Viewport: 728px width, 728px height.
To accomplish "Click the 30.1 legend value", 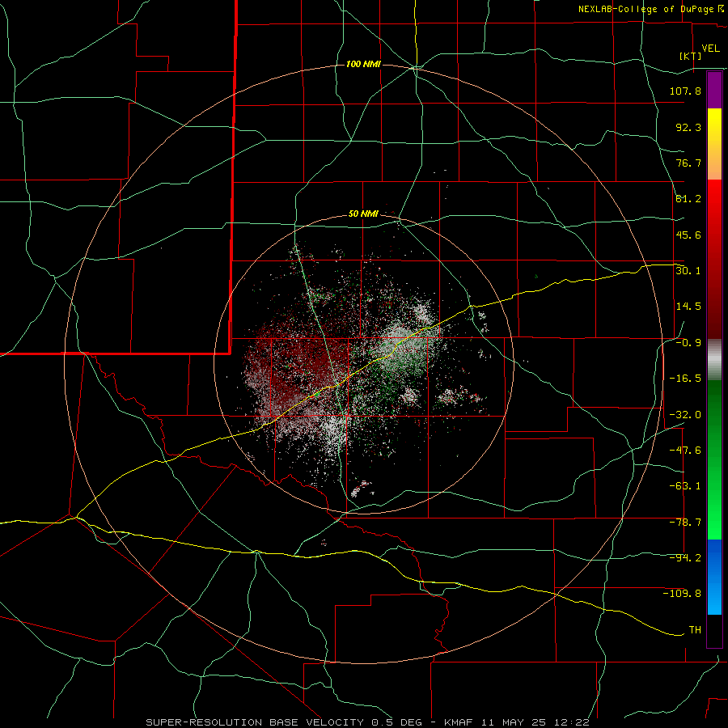I will coord(688,271).
